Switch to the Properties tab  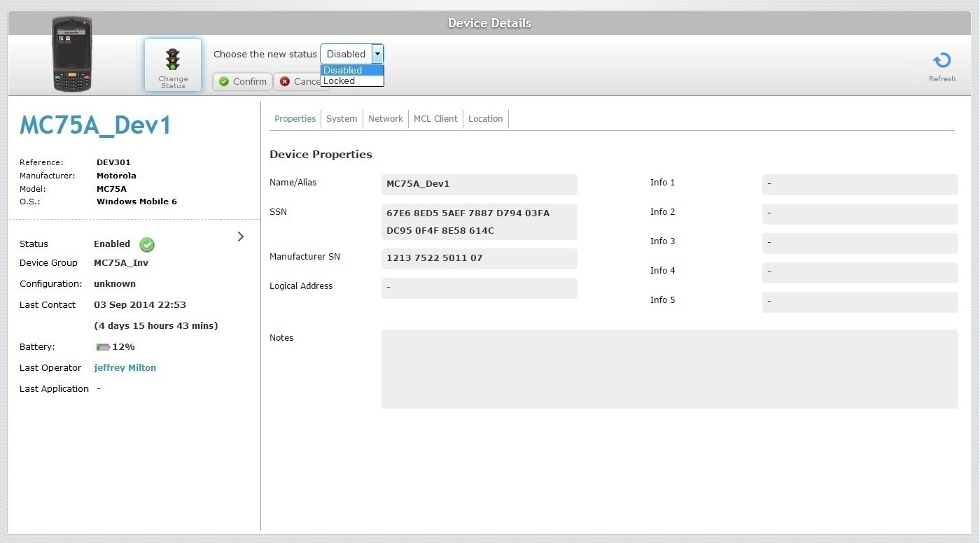point(295,119)
